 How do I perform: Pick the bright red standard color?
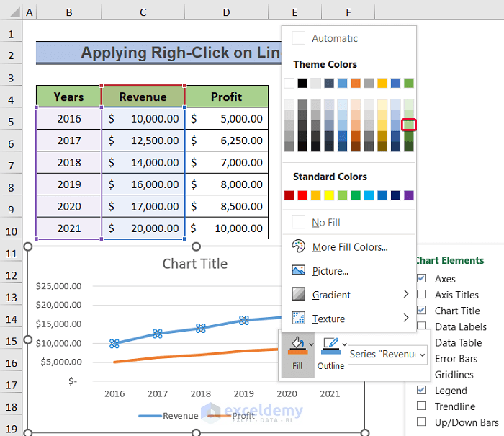(x=302, y=195)
